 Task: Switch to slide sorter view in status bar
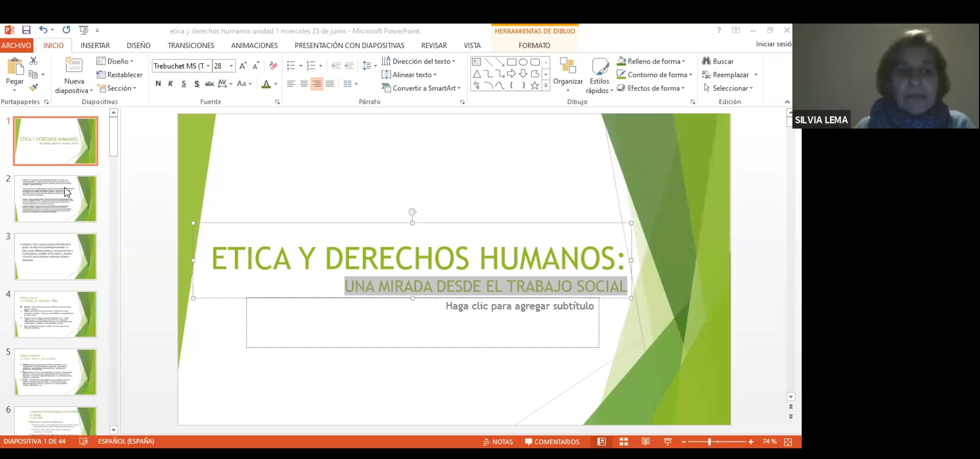(623, 442)
